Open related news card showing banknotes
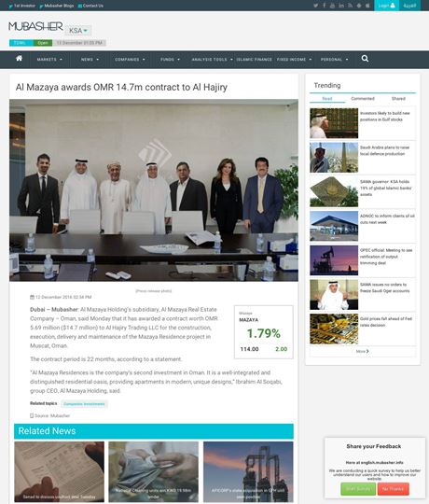429x504 pixels. [x=154, y=471]
